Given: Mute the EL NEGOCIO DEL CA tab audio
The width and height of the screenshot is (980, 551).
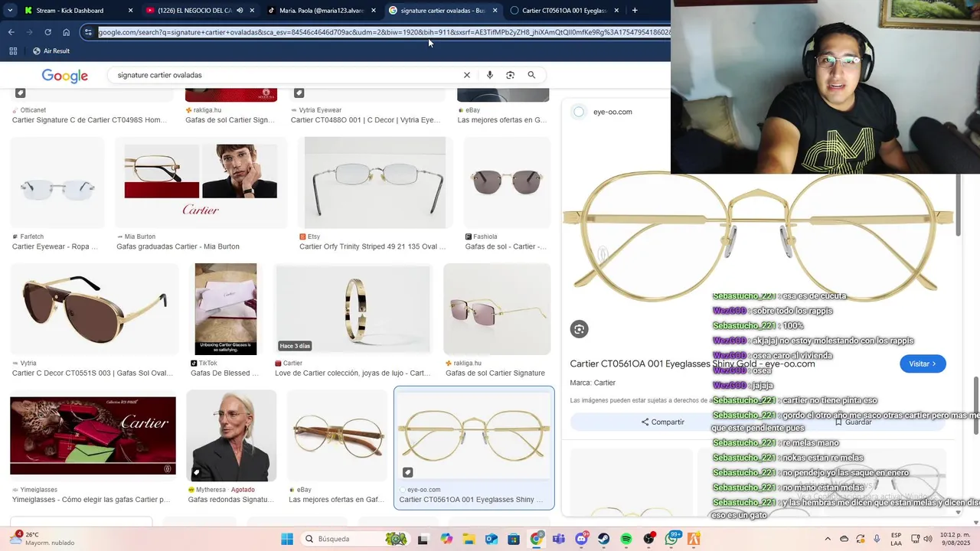Looking at the screenshot, I should [240, 11].
